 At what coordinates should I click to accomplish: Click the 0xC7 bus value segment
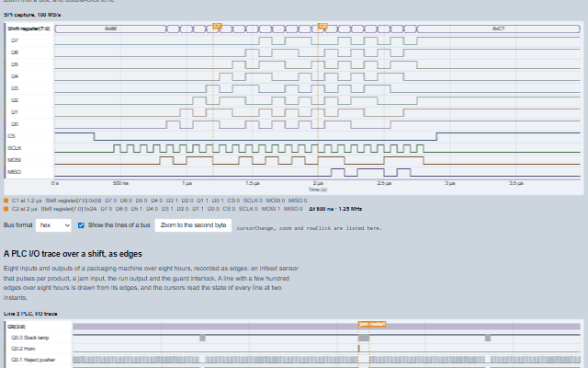pos(498,29)
